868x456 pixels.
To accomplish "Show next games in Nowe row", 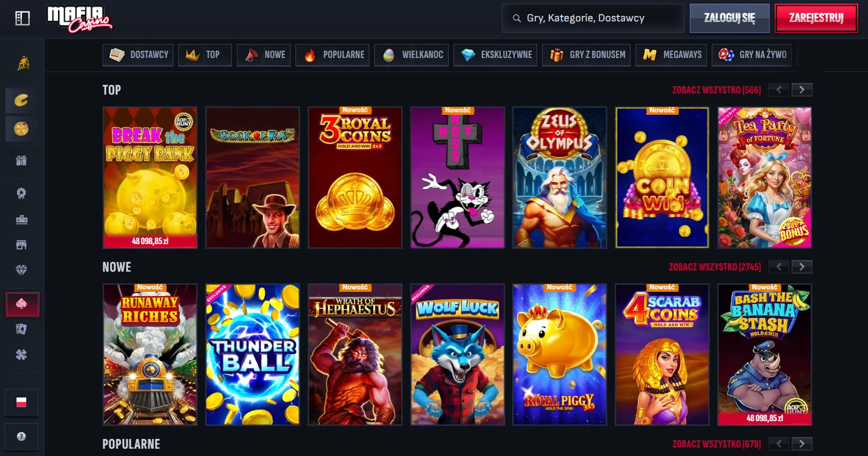I will [x=802, y=267].
